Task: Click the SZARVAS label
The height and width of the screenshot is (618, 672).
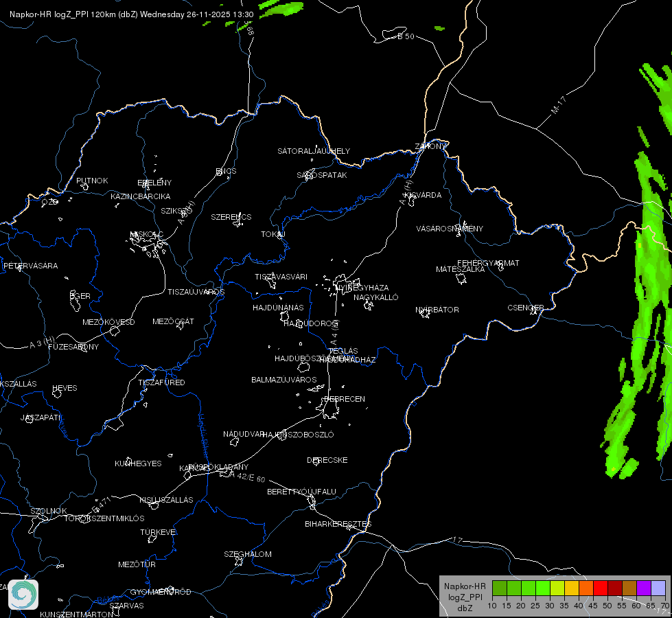Action: (x=126, y=606)
